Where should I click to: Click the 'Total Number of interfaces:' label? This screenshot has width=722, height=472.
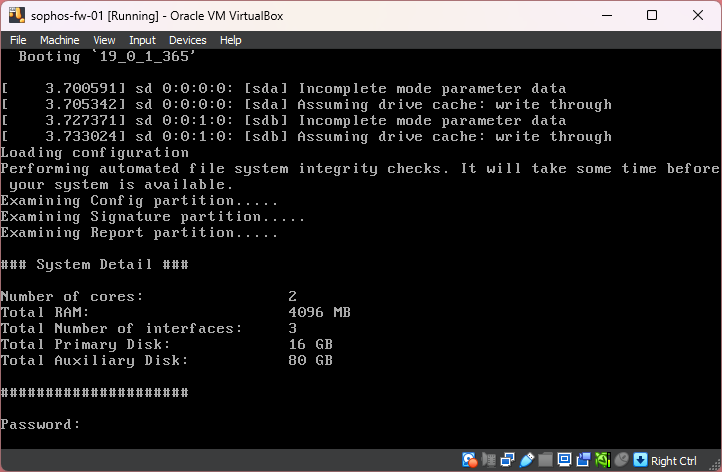121,328
